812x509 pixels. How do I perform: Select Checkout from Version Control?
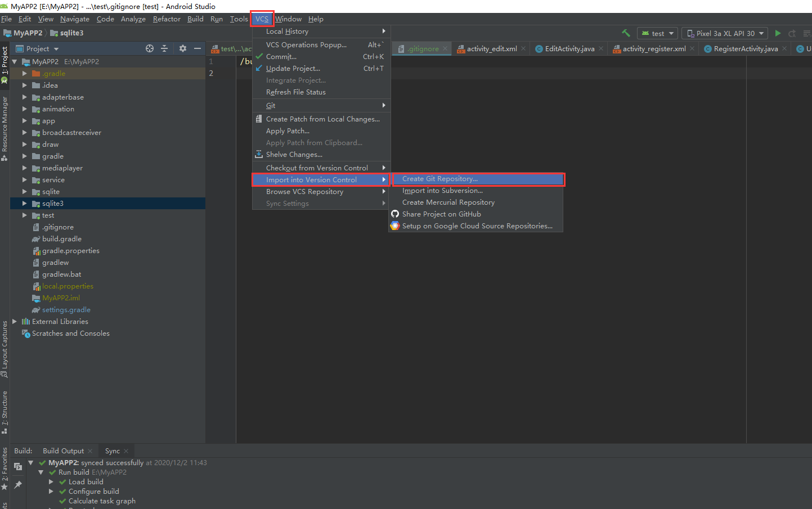tap(321, 168)
